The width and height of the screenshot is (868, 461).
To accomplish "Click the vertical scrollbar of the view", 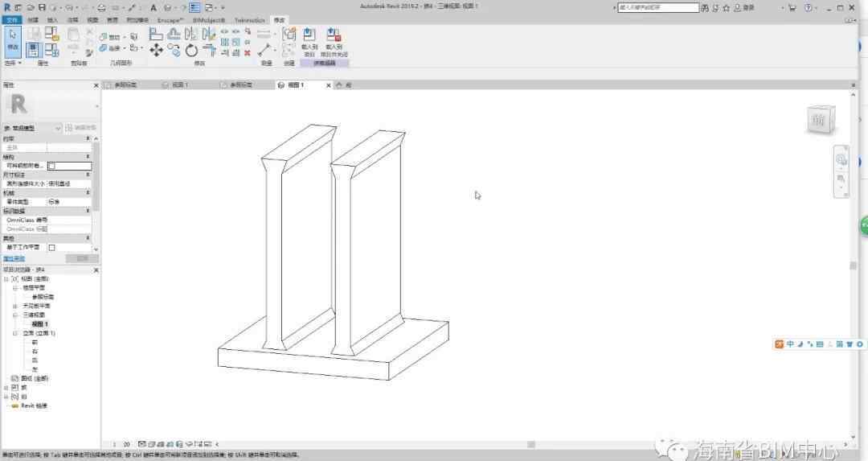I will [853, 265].
